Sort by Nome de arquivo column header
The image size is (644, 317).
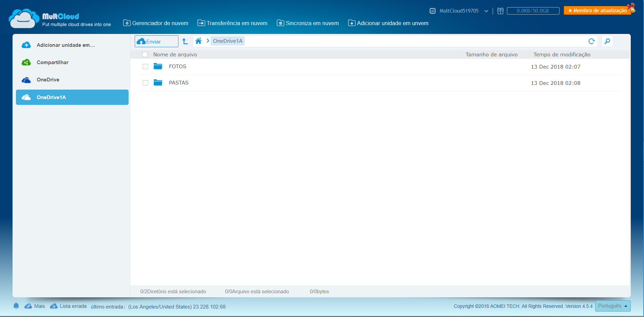pos(175,54)
